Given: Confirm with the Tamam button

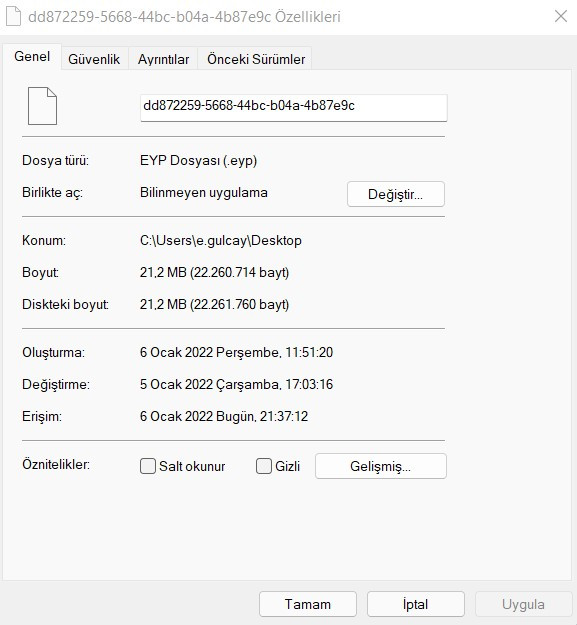Looking at the screenshot, I should 308,604.
